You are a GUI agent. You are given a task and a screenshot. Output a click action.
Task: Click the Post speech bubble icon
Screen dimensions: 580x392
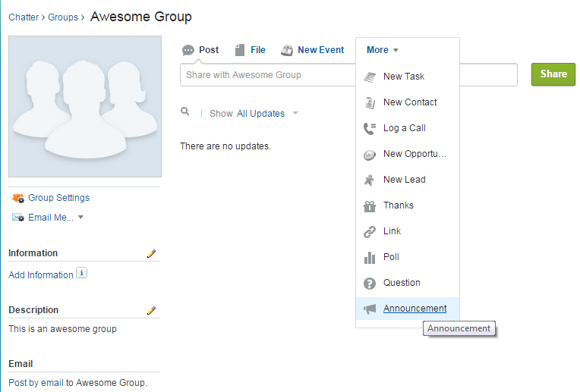tap(188, 50)
